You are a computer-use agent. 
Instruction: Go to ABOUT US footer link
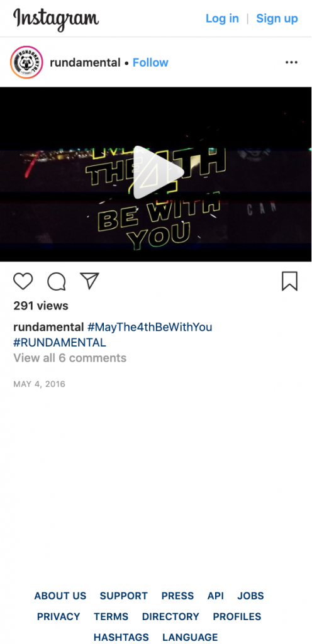tap(60, 596)
